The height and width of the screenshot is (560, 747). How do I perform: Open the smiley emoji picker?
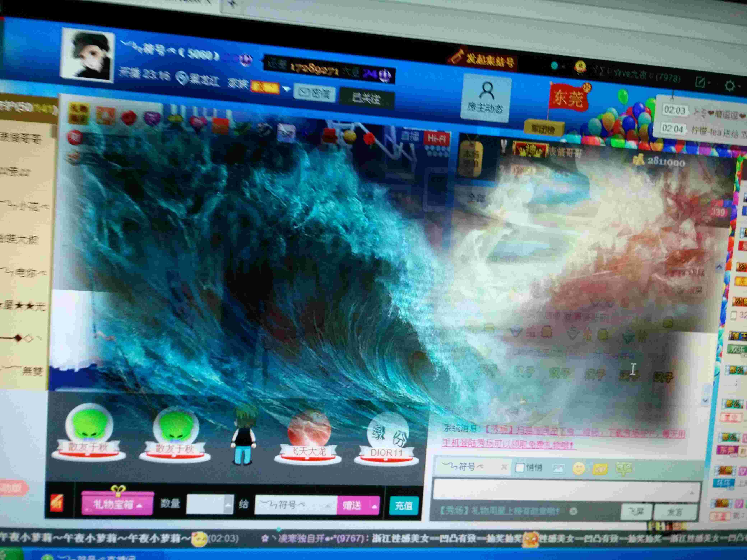pos(579,468)
